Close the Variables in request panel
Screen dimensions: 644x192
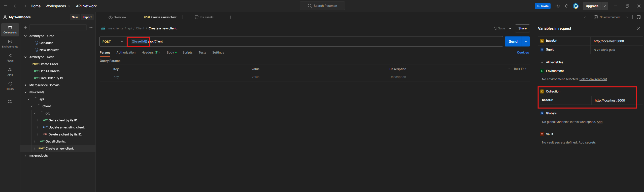(639, 28)
